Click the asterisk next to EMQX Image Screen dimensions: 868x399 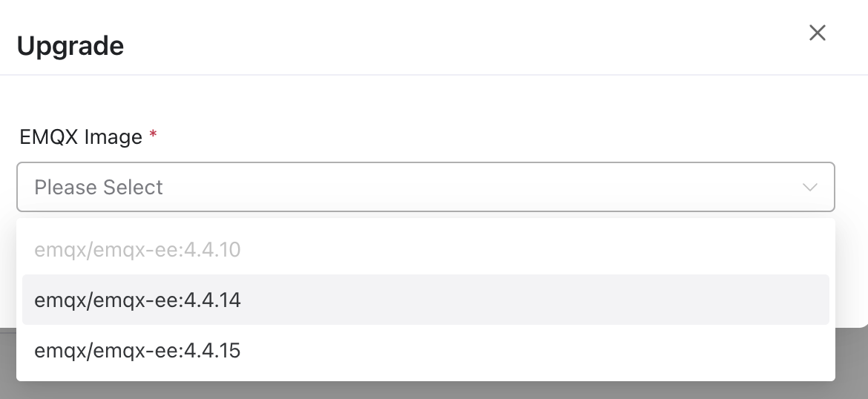(154, 136)
